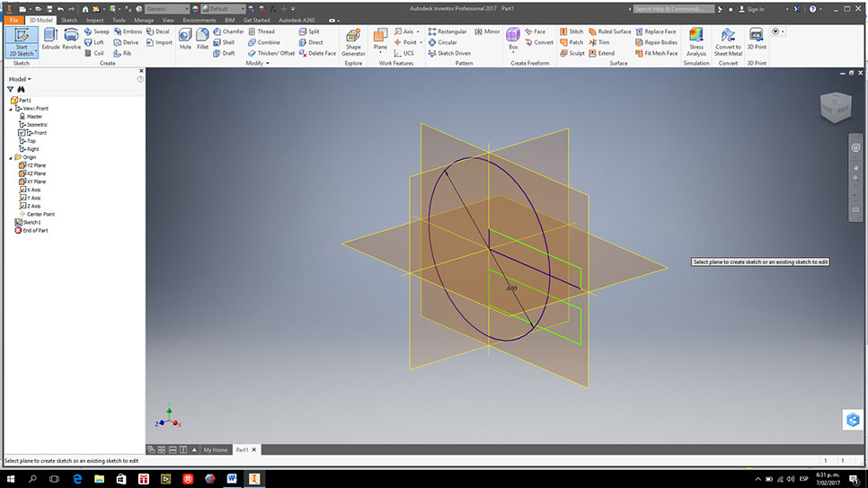Viewport: 868px width, 488px height.
Task: Close the Model browser panel
Action: 141,71
